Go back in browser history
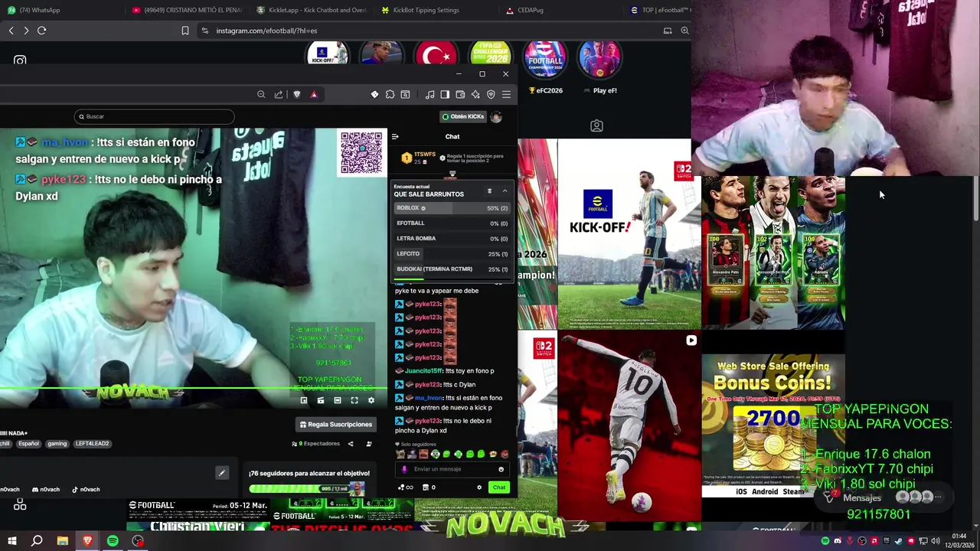The height and width of the screenshot is (551, 980). [11, 31]
